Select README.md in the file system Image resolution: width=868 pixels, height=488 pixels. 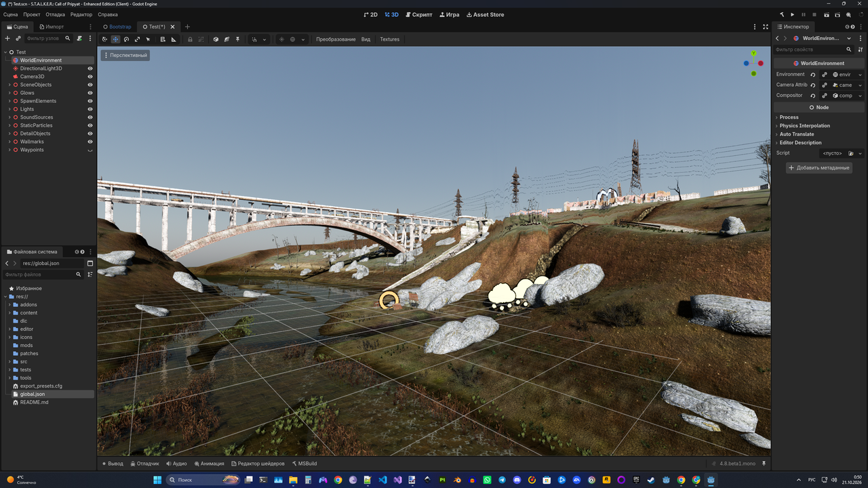click(34, 402)
